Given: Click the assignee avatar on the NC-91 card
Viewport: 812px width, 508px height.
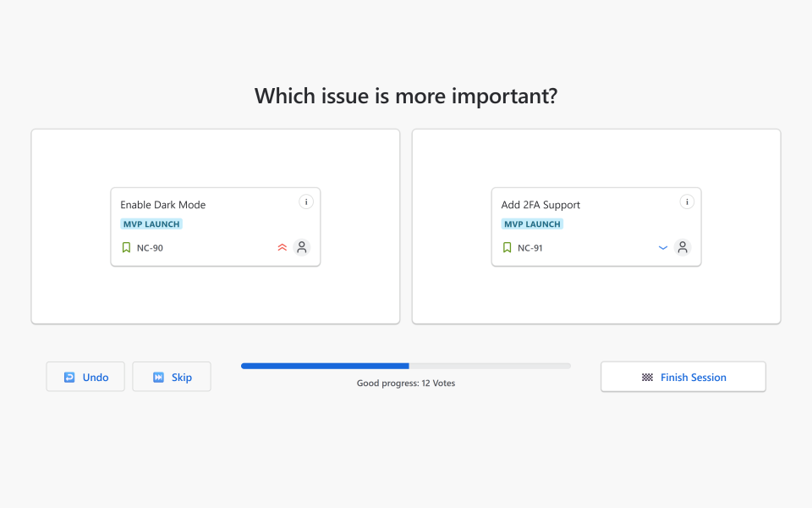Looking at the screenshot, I should [683, 247].
